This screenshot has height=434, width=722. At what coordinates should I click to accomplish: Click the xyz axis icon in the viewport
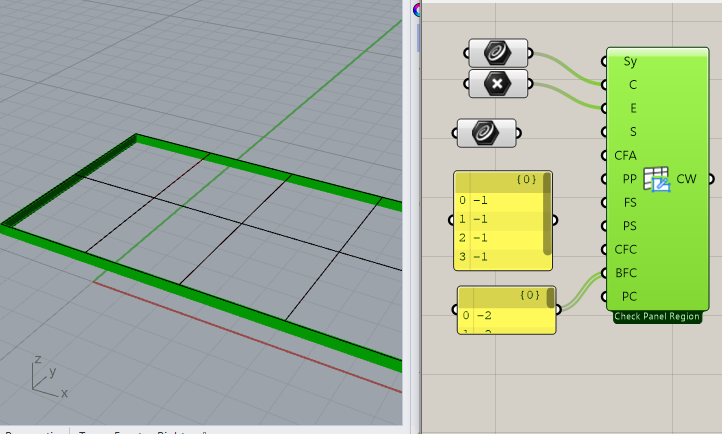pyautogui.click(x=50, y=376)
